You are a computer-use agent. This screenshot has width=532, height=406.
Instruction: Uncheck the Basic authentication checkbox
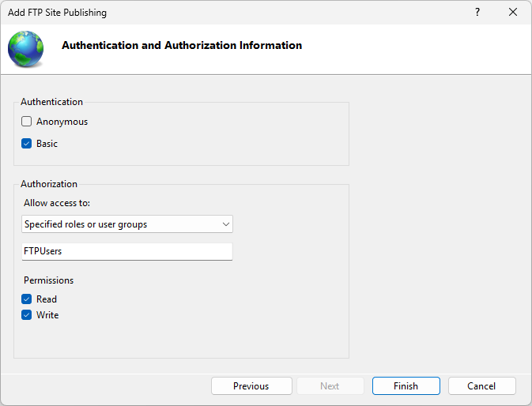click(27, 144)
